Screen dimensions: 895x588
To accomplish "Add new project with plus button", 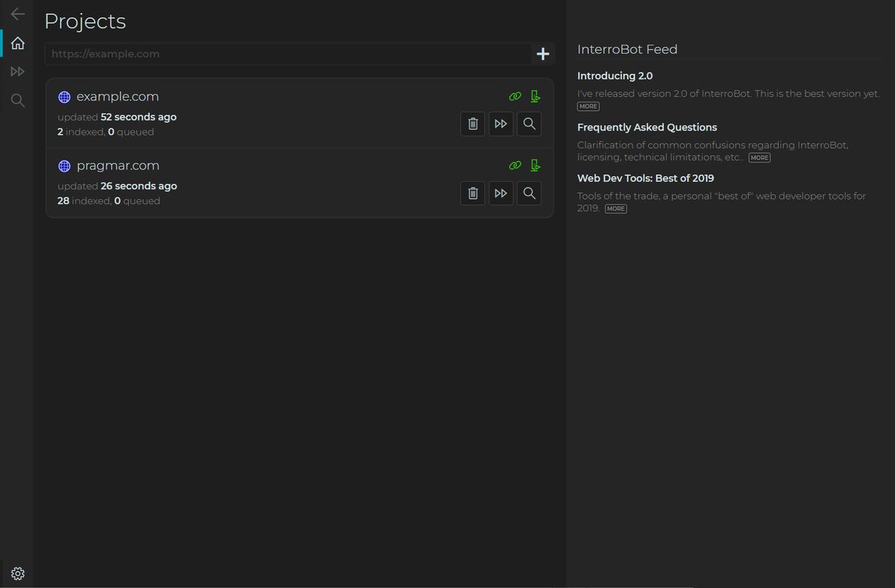I will (x=543, y=54).
